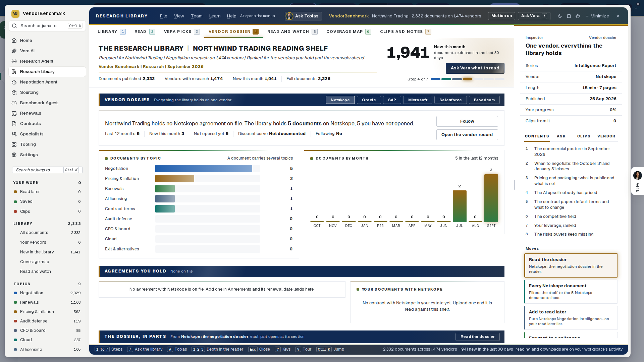Open the Benchmark Agent page
The image size is (644, 362).
47,103
